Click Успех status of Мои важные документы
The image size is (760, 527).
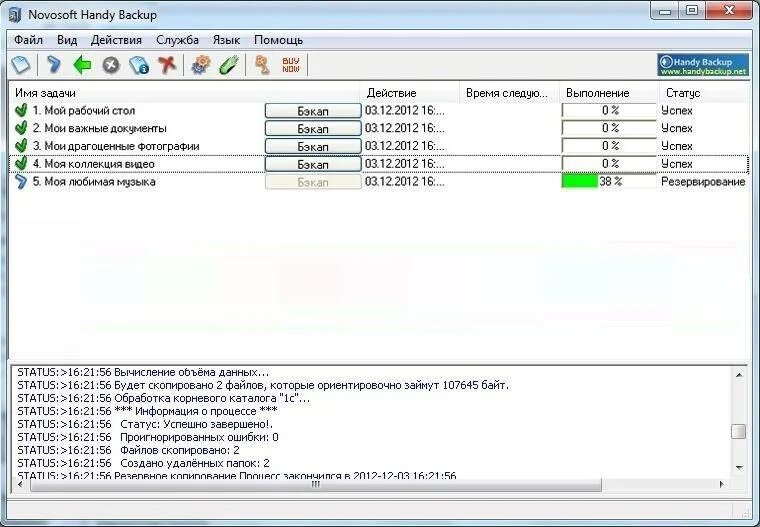point(677,128)
